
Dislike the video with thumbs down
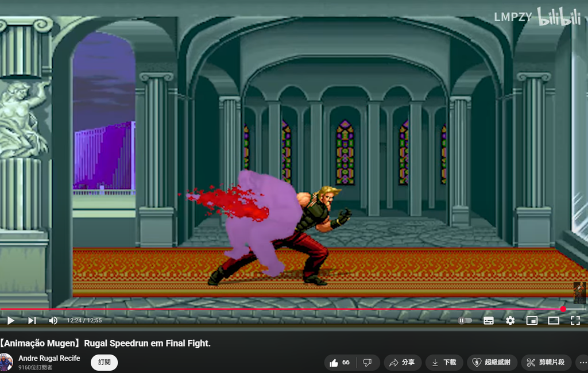coord(367,363)
